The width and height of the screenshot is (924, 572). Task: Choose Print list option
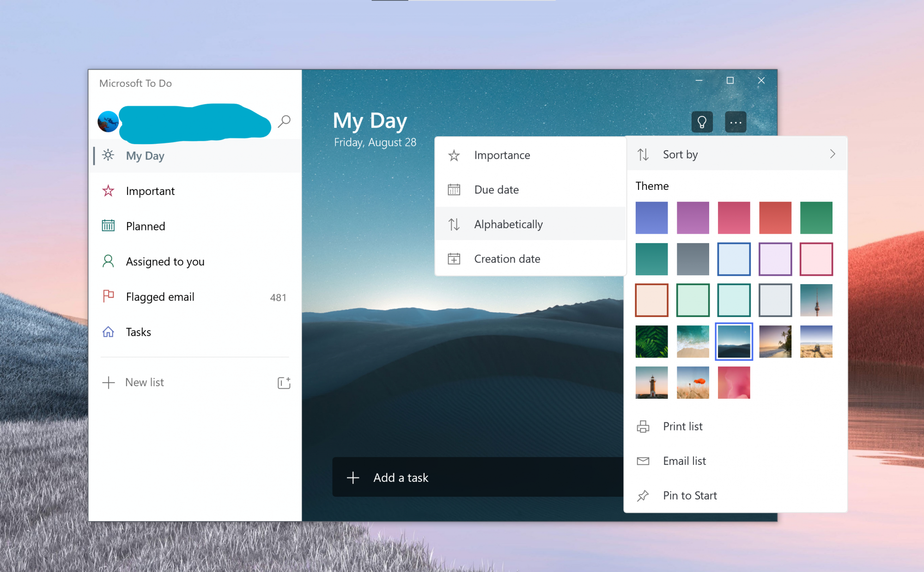coord(682,426)
